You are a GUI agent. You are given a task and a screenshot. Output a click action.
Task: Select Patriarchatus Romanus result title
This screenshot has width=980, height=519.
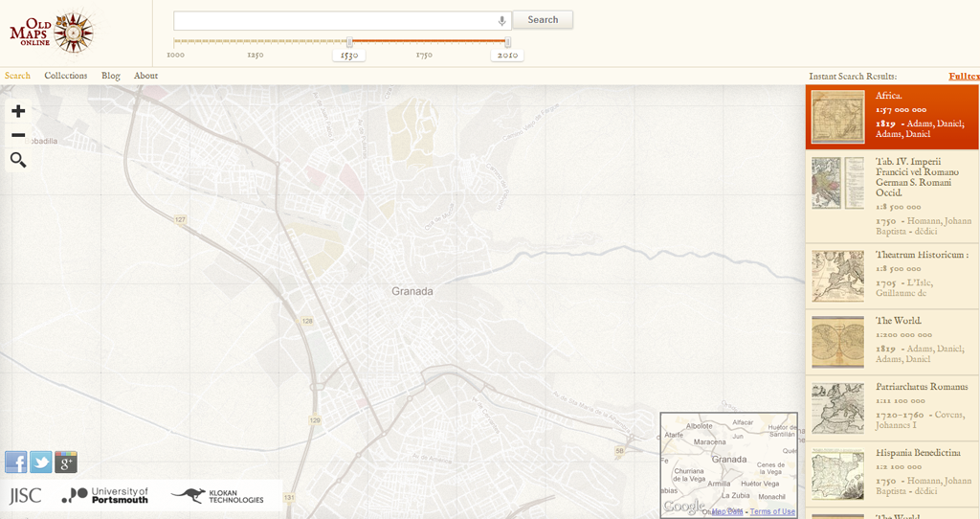pos(922,387)
